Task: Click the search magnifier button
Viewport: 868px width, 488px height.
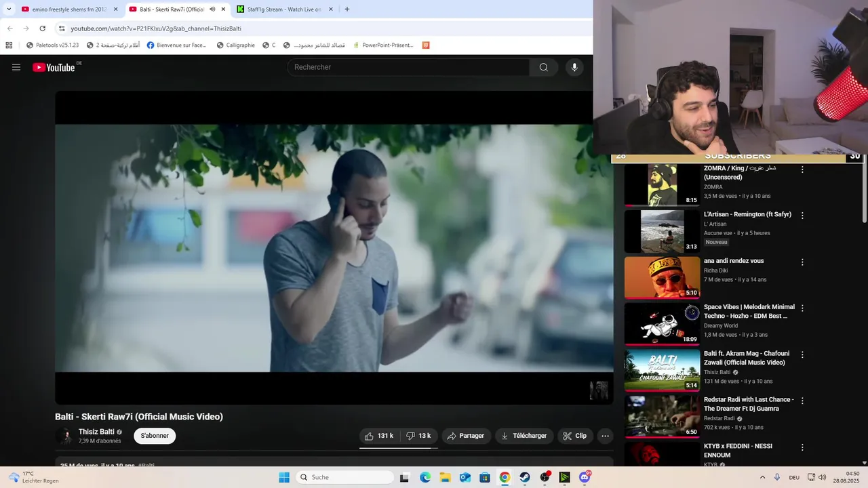Action: tap(544, 67)
